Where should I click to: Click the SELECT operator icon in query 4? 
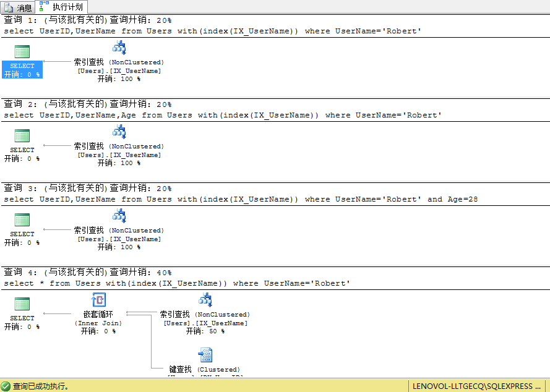22,304
